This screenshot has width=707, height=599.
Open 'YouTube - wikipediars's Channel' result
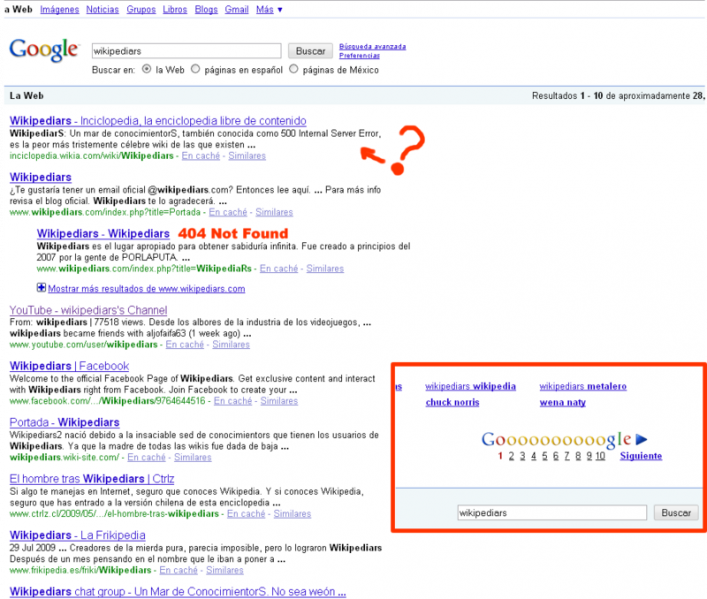click(88, 310)
